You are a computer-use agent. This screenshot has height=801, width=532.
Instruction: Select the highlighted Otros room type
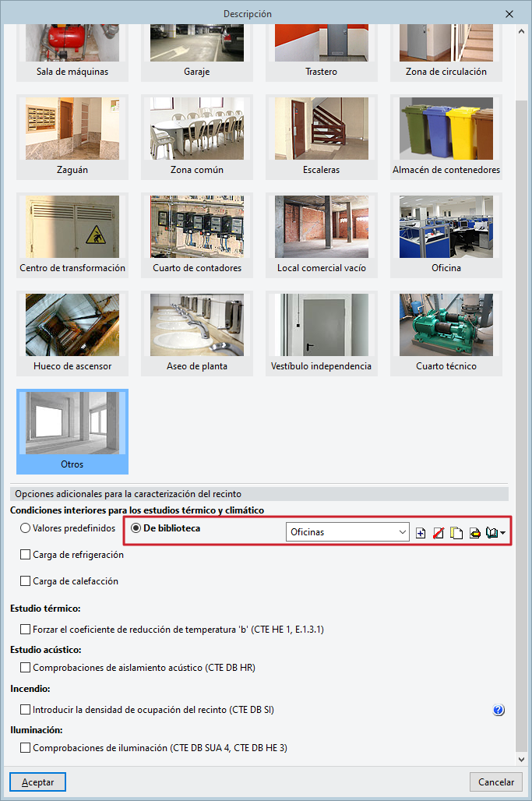tap(72, 431)
